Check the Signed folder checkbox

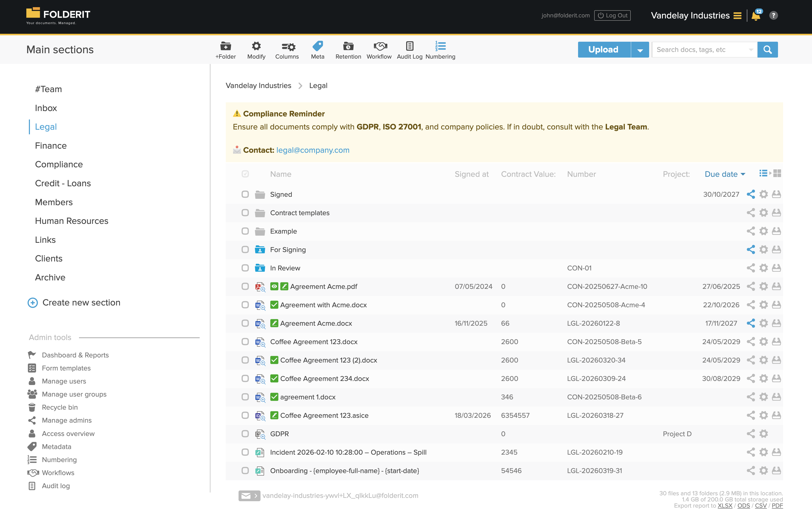click(245, 194)
